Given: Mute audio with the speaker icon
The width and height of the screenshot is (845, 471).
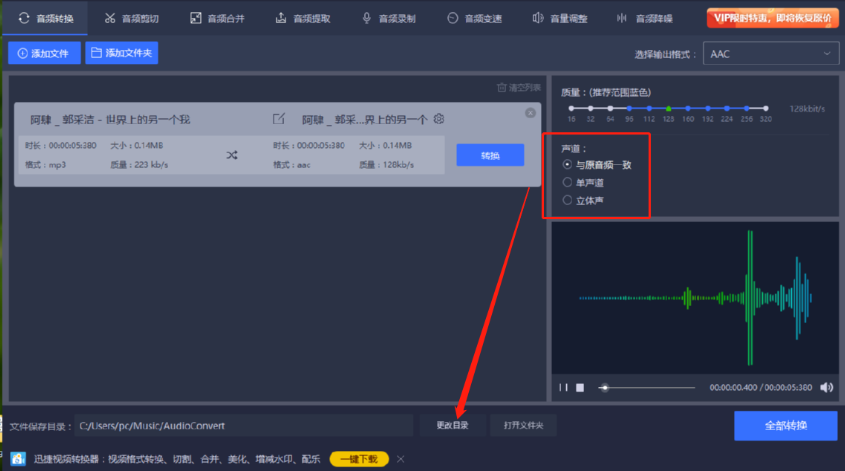Looking at the screenshot, I should 826,387.
